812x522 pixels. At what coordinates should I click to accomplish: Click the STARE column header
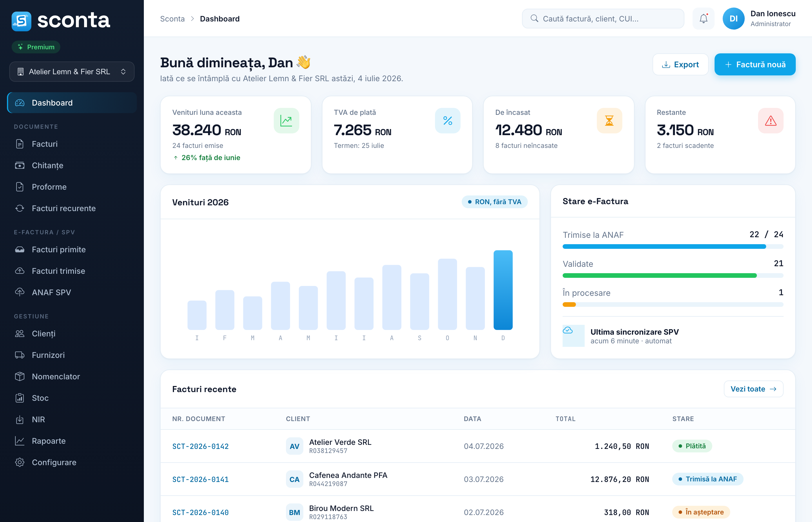coord(683,419)
